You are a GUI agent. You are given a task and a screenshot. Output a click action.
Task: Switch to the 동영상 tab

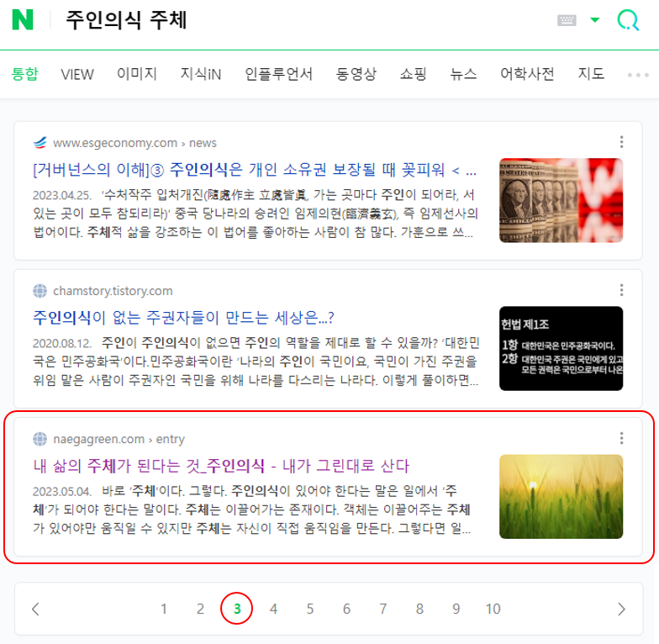356,74
